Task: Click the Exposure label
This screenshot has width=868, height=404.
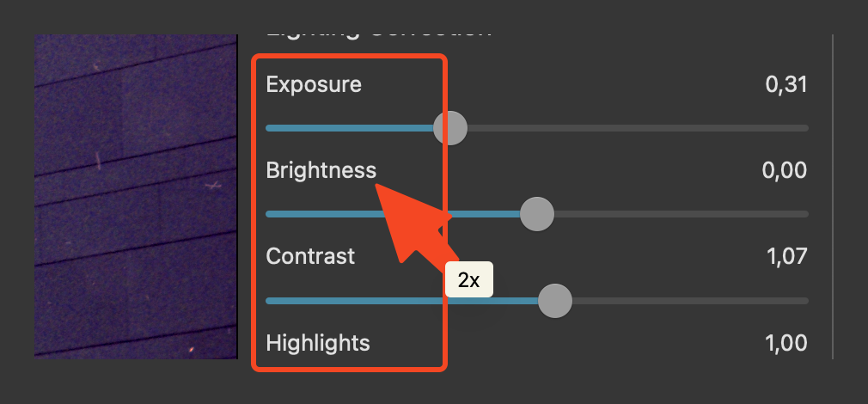Action: [x=314, y=84]
